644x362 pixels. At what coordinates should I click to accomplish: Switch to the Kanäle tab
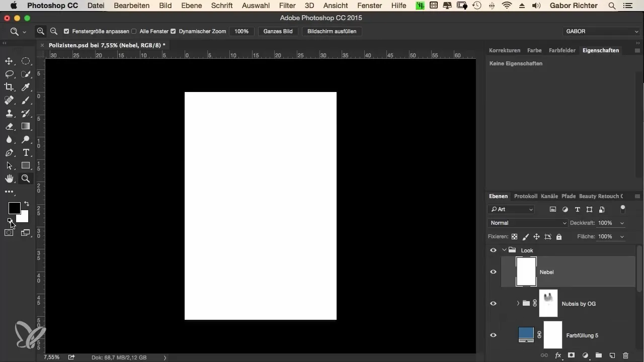coord(549,196)
